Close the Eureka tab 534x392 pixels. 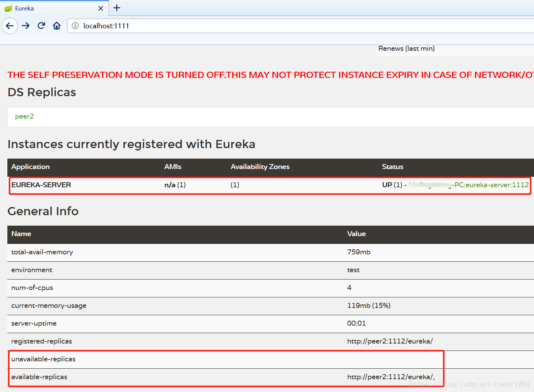(x=101, y=8)
